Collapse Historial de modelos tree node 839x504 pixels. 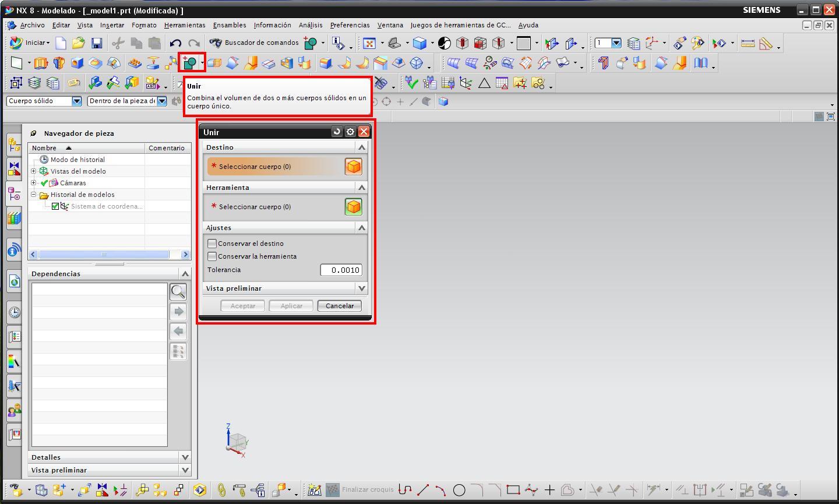click(33, 195)
